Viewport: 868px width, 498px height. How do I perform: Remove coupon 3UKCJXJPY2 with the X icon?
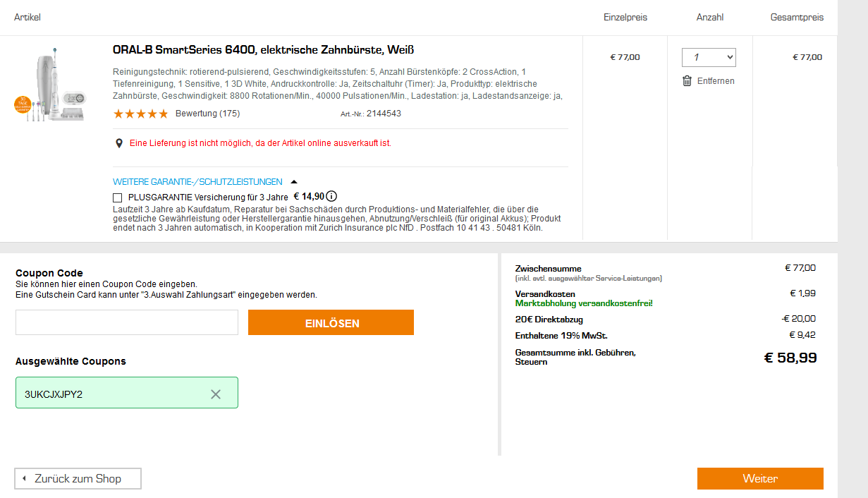216,394
